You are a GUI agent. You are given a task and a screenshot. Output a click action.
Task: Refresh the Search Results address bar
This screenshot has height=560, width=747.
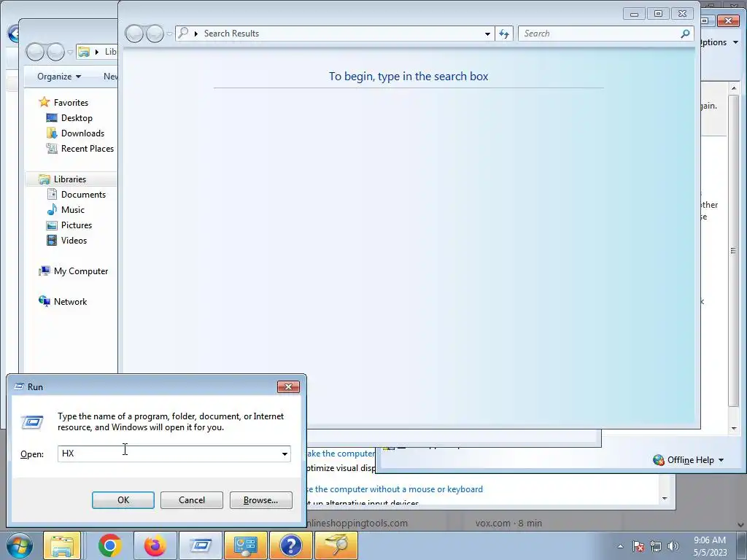click(504, 34)
